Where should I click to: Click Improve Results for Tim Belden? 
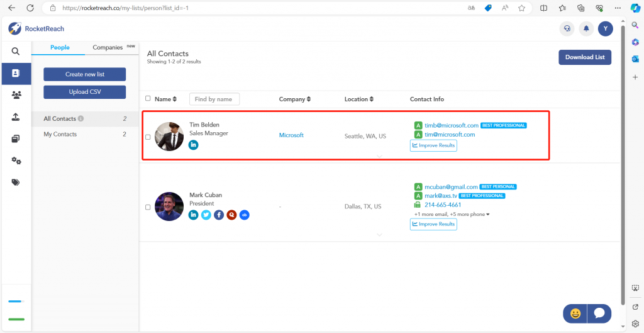tap(433, 145)
